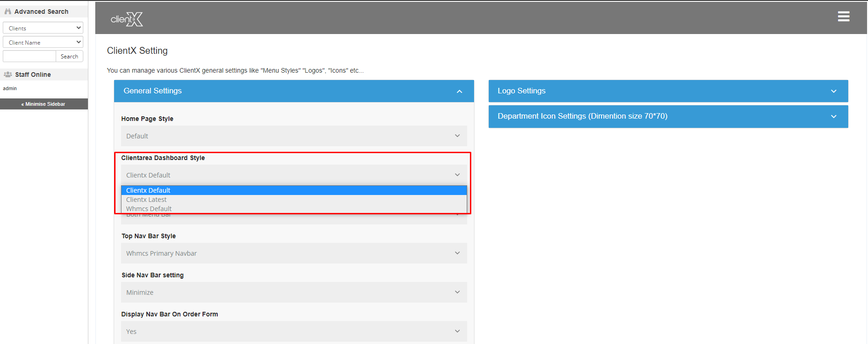Click the Search button in sidebar

[69, 57]
